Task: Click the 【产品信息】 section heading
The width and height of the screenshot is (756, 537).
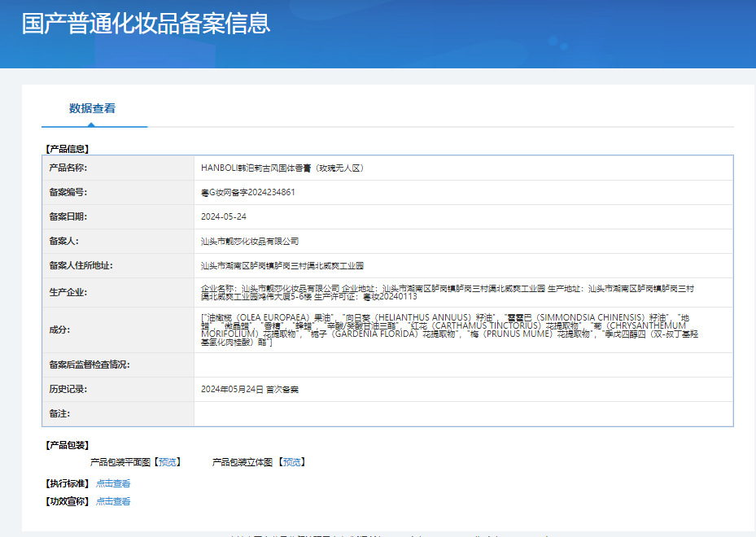Action: [x=68, y=149]
